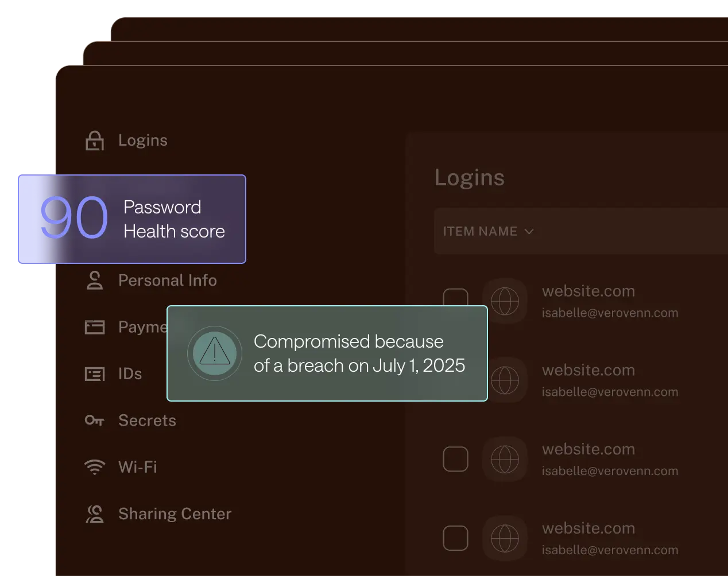Click the 90 score number on the health badge
Screen dimensions: 728x576
pyautogui.click(x=73, y=219)
